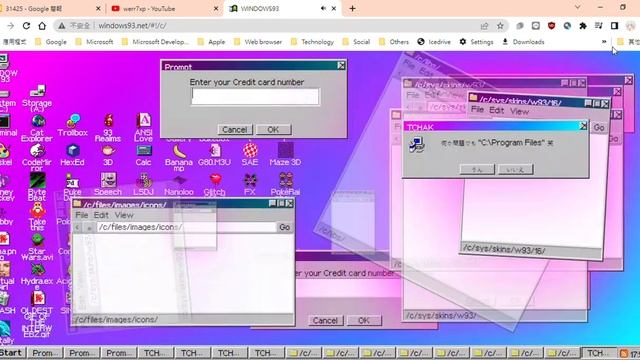Image resolution: width=640 pixels, height=360 pixels.
Task: Go back in /c/files/images/icons/ explorer window
Action: (78, 227)
